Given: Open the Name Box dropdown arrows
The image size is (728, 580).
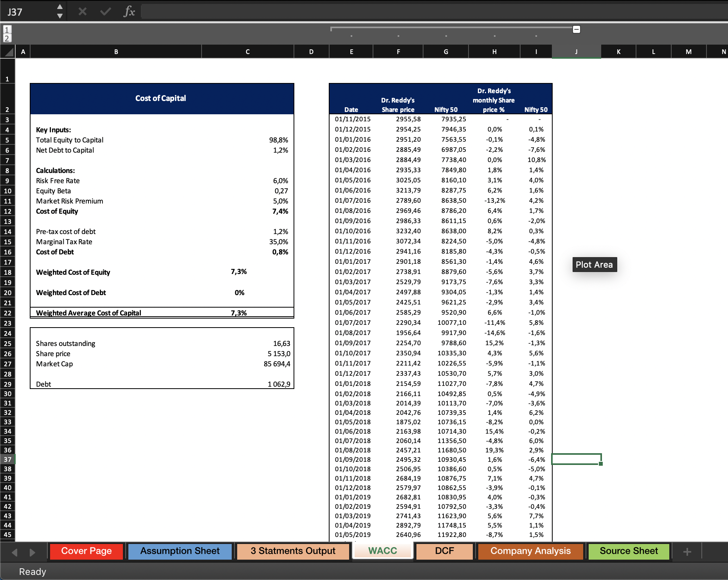Looking at the screenshot, I should click(60, 12).
